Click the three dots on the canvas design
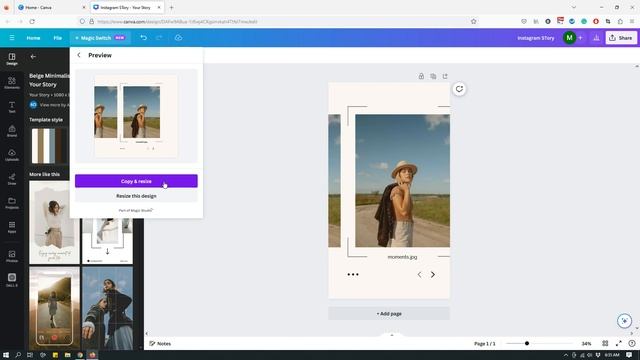Image resolution: width=640 pixels, height=360 pixels. [353, 274]
